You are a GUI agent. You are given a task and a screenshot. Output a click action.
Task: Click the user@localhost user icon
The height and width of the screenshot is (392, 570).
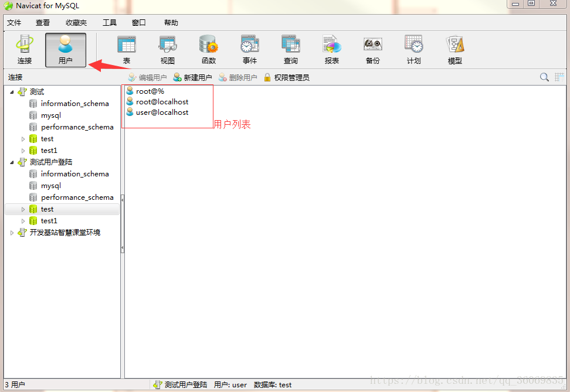click(x=130, y=112)
